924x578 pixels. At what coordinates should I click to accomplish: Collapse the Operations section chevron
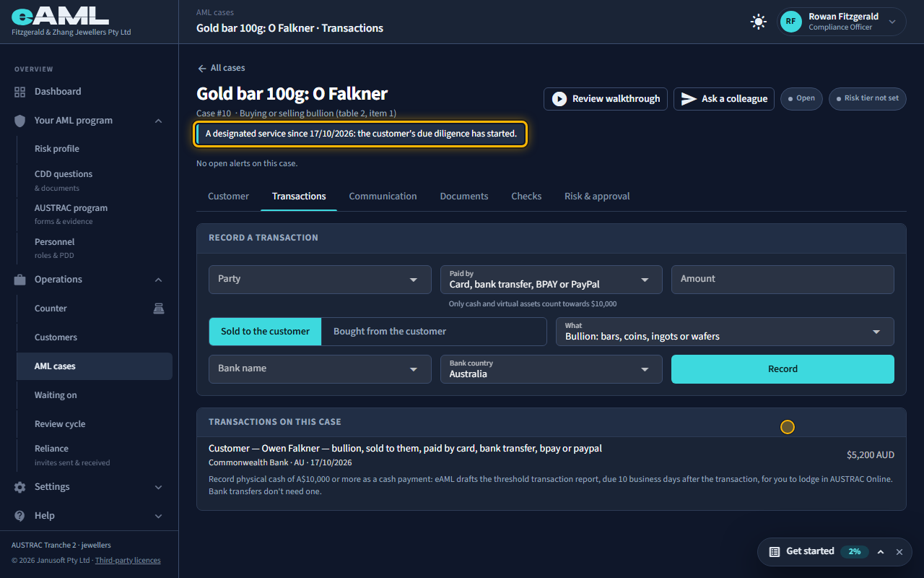point(159,280)
